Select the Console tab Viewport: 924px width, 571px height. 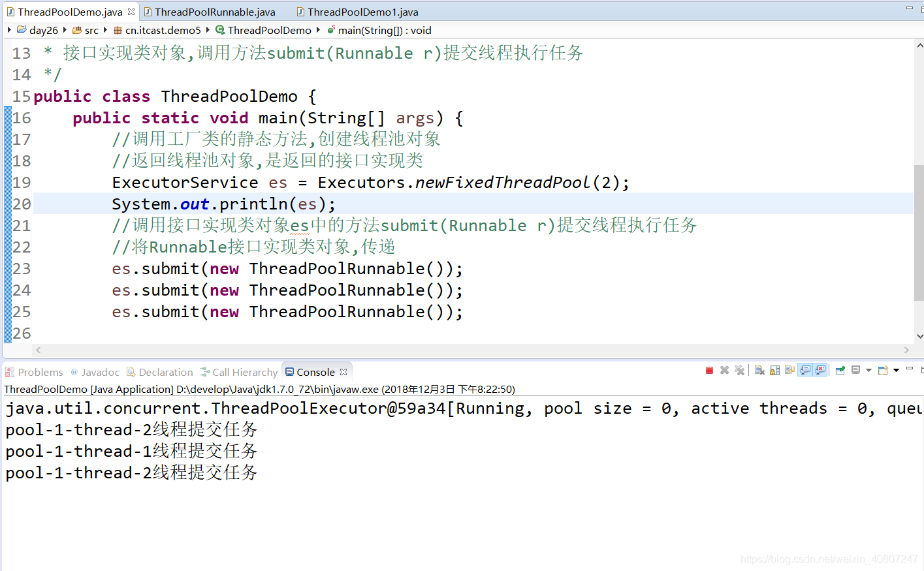pos(315,372)
